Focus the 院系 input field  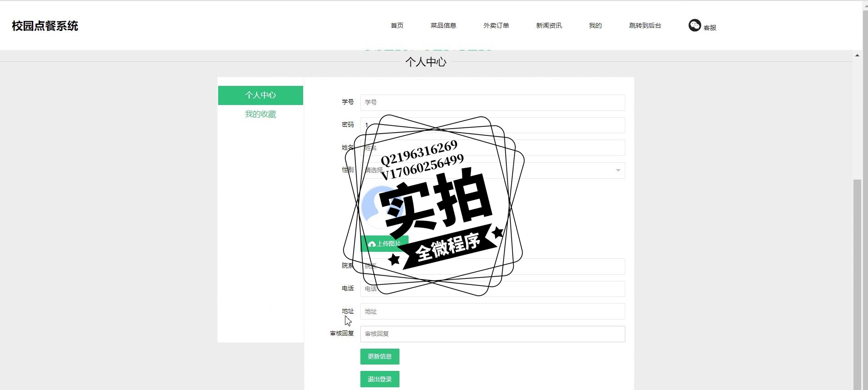(493, 266)
